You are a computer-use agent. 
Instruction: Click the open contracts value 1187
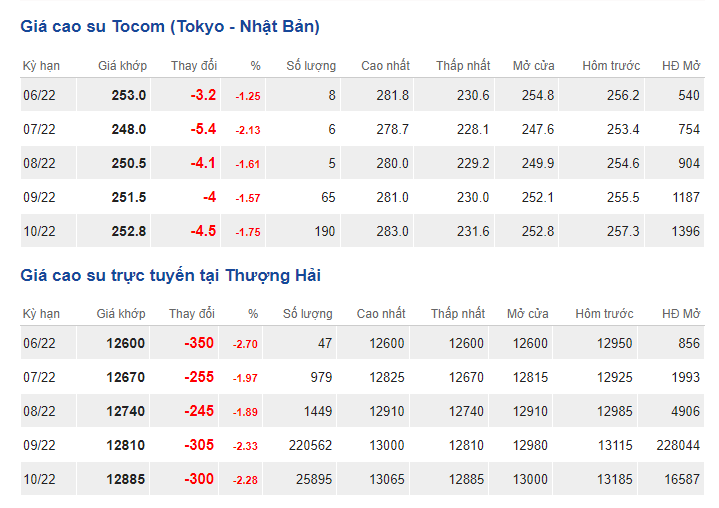point(685,198)
